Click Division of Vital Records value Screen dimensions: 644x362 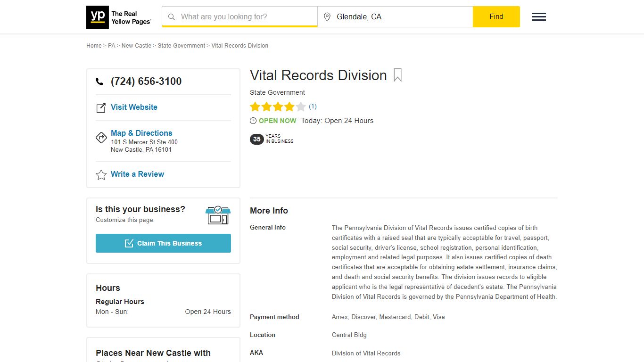pos(366,353)
